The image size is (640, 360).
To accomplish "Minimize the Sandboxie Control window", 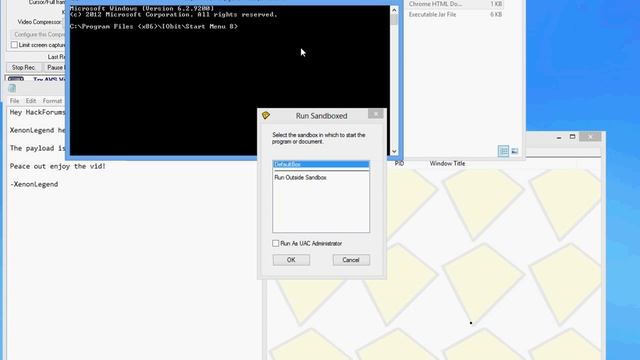I will click(559, 137).
